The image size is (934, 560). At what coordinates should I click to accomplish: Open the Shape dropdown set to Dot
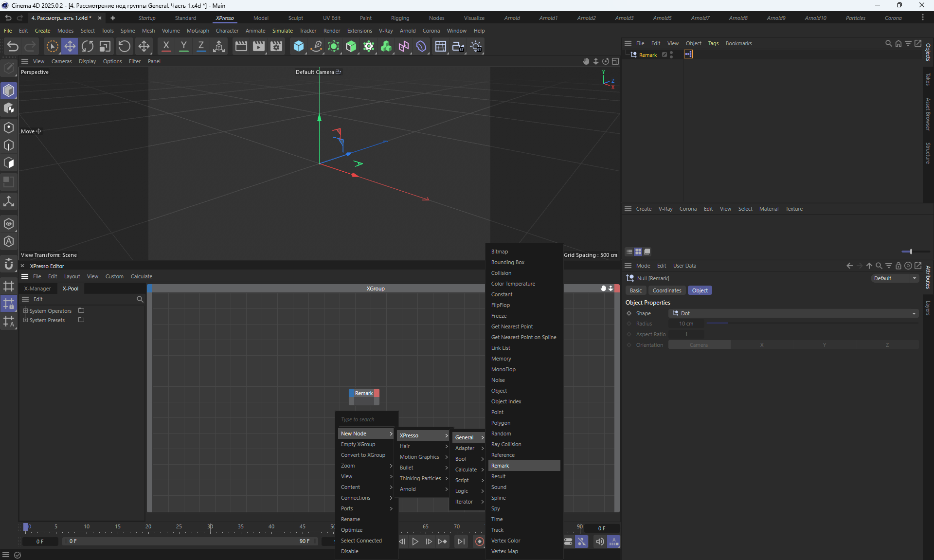793,313
